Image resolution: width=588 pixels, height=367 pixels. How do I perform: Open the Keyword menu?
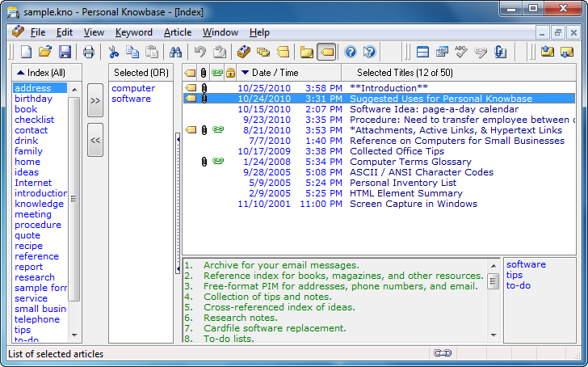coord(134,32)
